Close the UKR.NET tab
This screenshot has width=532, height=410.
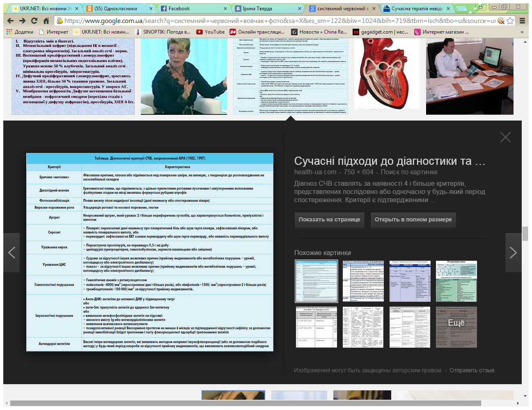[76, 9]
